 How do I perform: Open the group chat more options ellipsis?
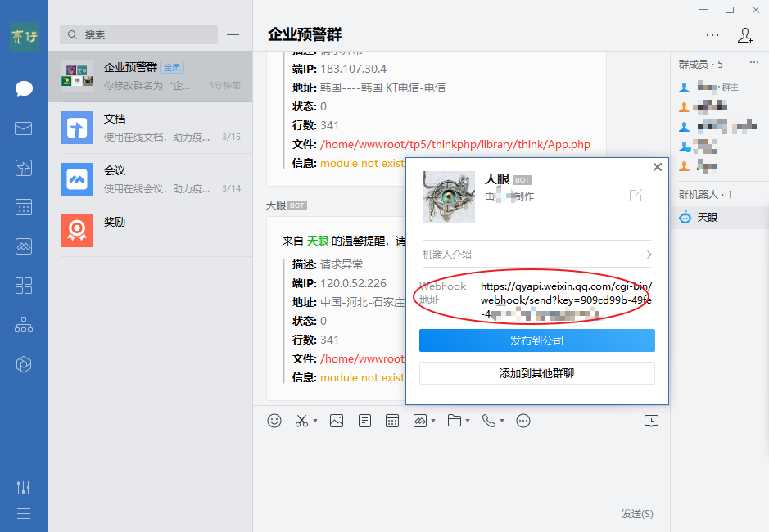[713, 34]
